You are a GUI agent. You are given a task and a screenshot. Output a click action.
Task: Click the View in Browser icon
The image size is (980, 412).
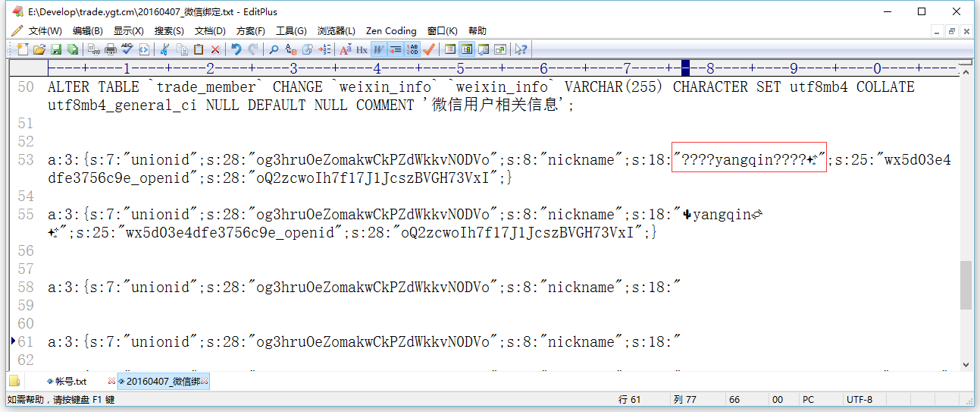(144, 49)
